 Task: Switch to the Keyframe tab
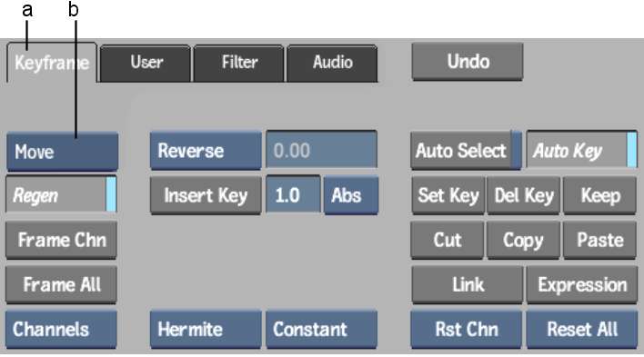[52, 63]
